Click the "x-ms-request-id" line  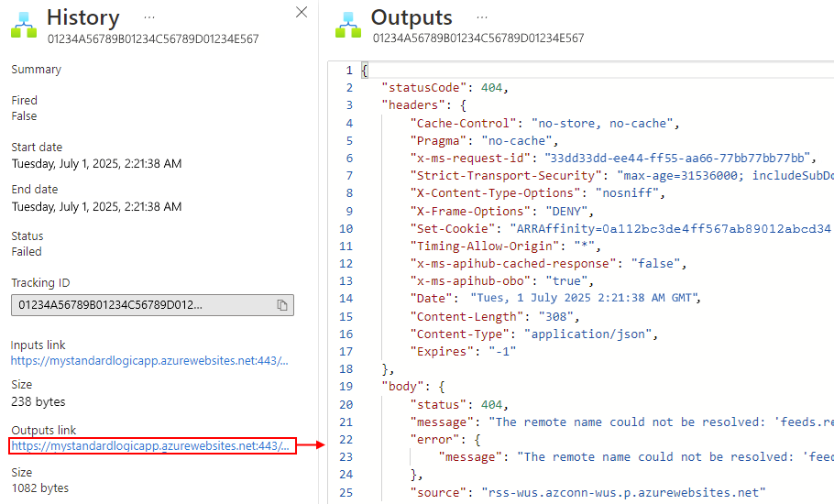(613, 159)
